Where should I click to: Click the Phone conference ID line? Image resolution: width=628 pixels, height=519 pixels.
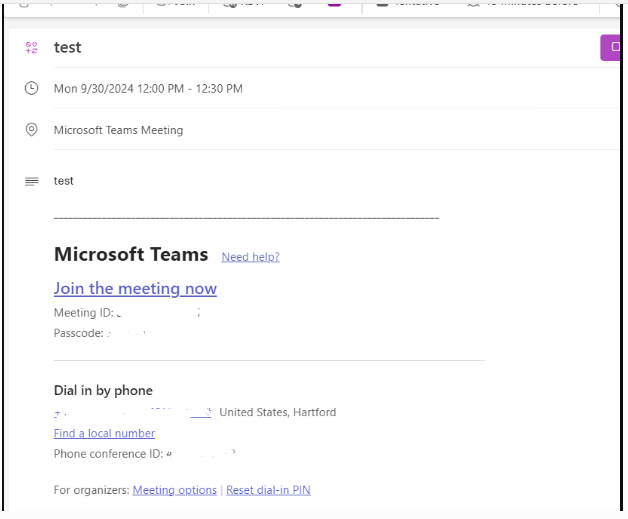[144, 454]
